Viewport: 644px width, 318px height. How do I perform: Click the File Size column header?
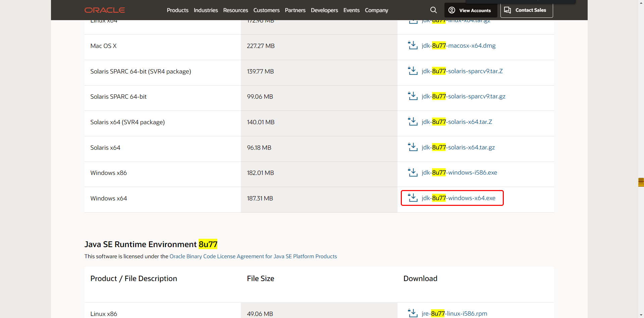click(x=261, y=278)
